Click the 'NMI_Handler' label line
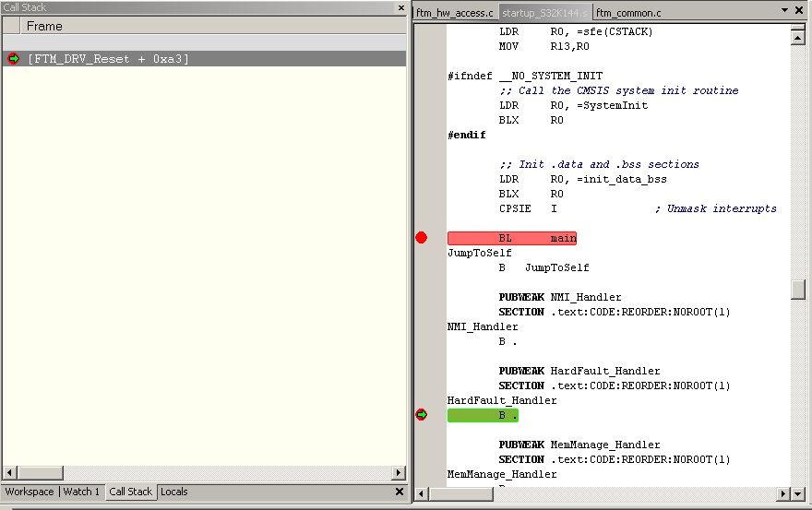 click(x=483, y=326)
